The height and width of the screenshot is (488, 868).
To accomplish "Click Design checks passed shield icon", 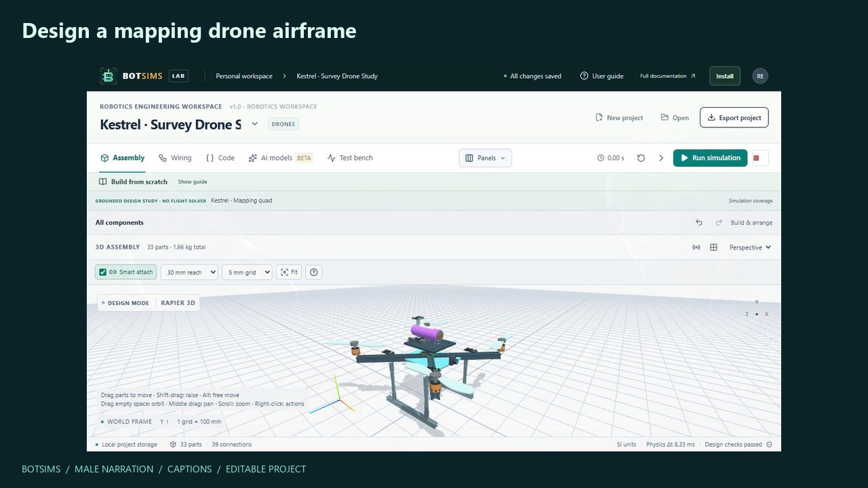I will click(x=768, y=445).
